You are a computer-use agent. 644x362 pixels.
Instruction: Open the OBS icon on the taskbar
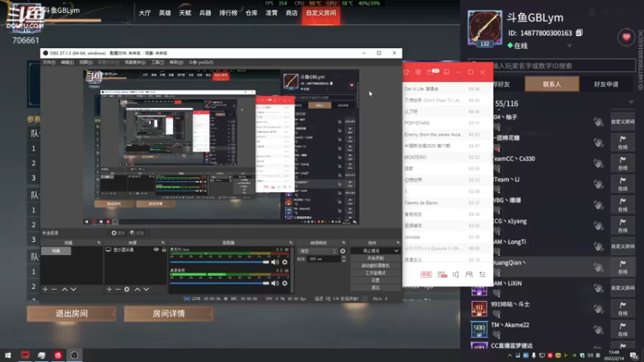tap(74, 356)
